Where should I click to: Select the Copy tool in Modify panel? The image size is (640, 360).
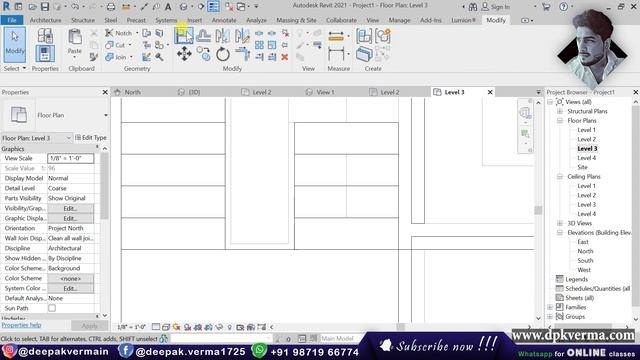coord(203,54)
